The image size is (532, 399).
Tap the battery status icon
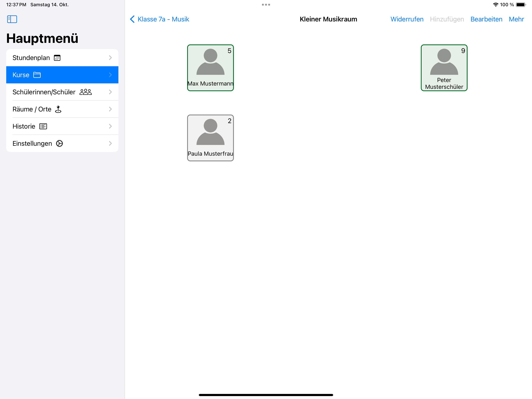coord(521,4)
